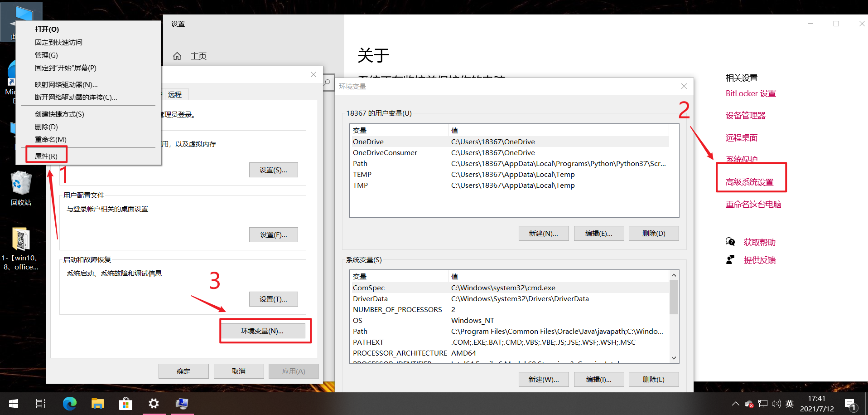Click 编辑(E)... for user variables
Viewport: 868px width, 415px height.
pos(599,233)
